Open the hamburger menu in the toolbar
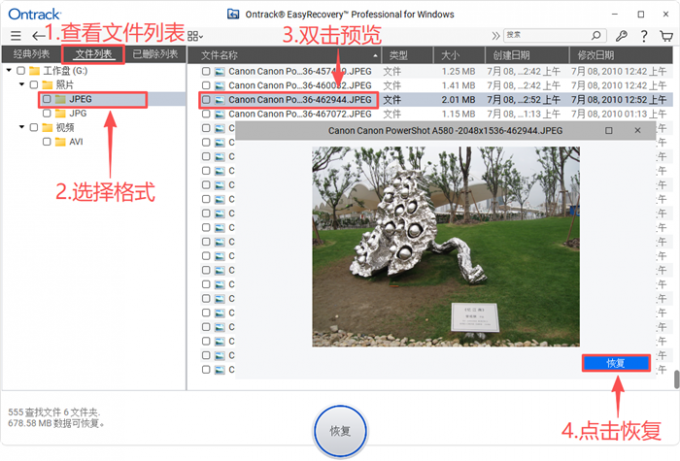Screen dimensions: 680x461 click(x=15, y=36)
